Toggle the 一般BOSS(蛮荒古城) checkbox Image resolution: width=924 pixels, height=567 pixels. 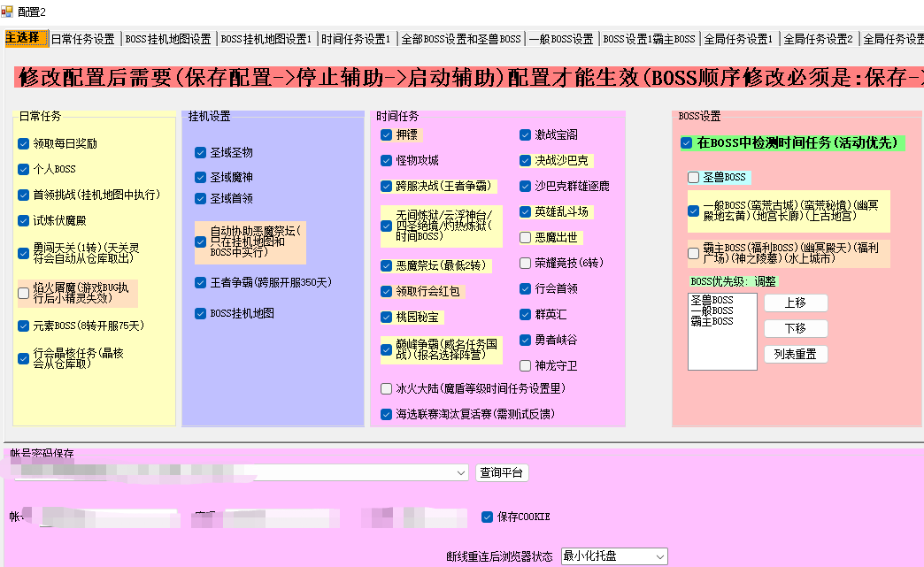tap(694, 211)
